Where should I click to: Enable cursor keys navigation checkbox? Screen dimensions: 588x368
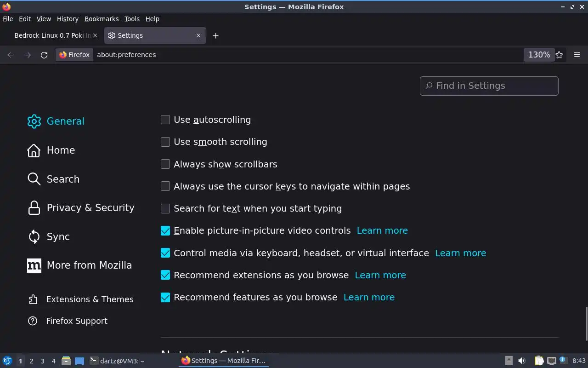165,186
